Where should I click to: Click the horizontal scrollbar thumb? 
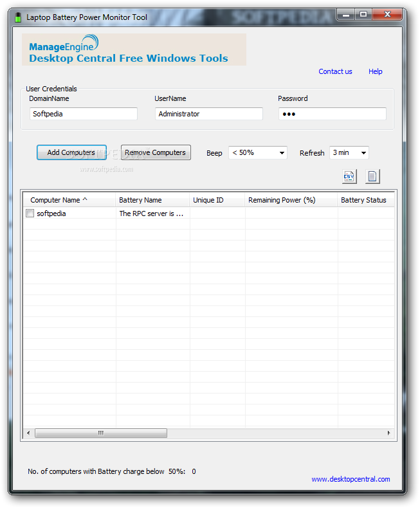(x=101, y=433)
